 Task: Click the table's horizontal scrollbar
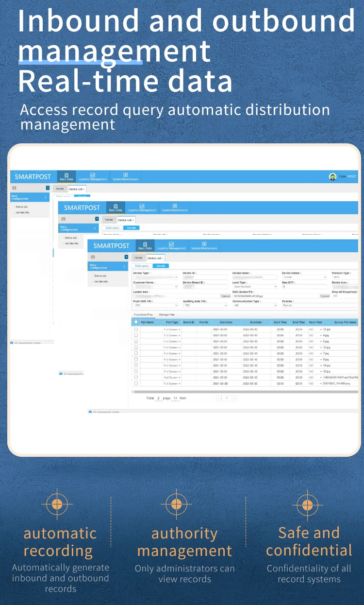point(243,391)
